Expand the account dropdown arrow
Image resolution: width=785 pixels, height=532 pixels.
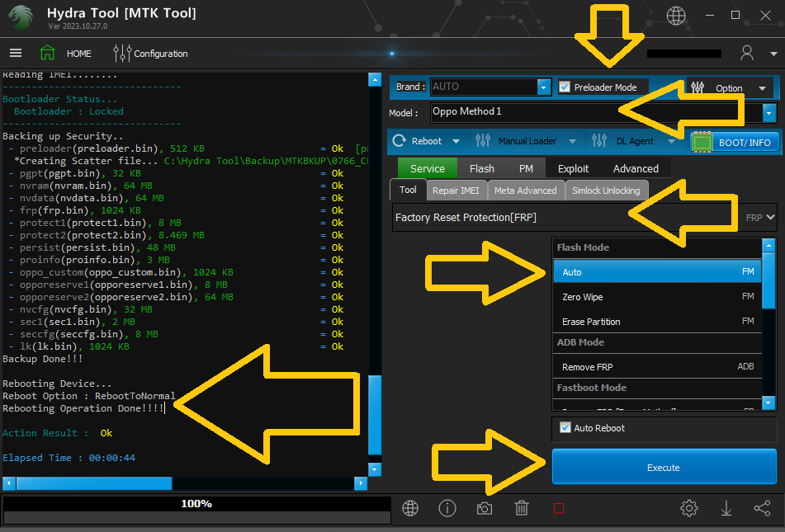(x=773, y=54)
